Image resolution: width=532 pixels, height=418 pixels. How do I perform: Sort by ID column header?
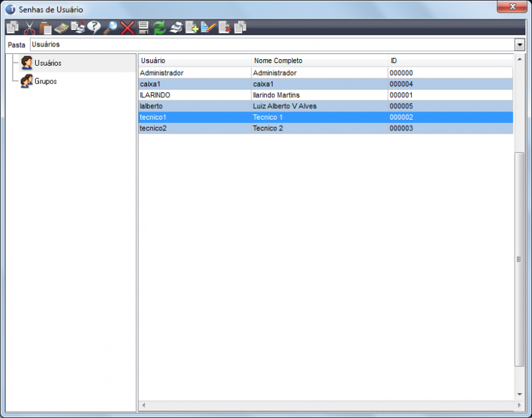coord(451,60)
